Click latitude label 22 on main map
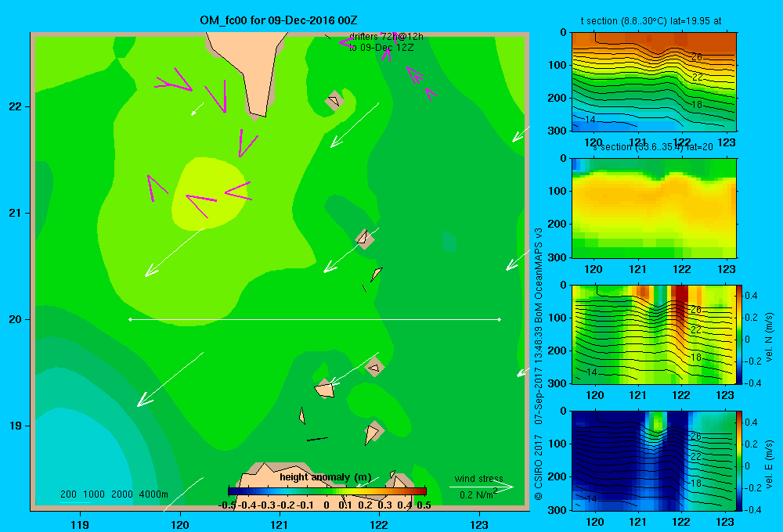Screen dimensions: 783x532 [15, 106]
